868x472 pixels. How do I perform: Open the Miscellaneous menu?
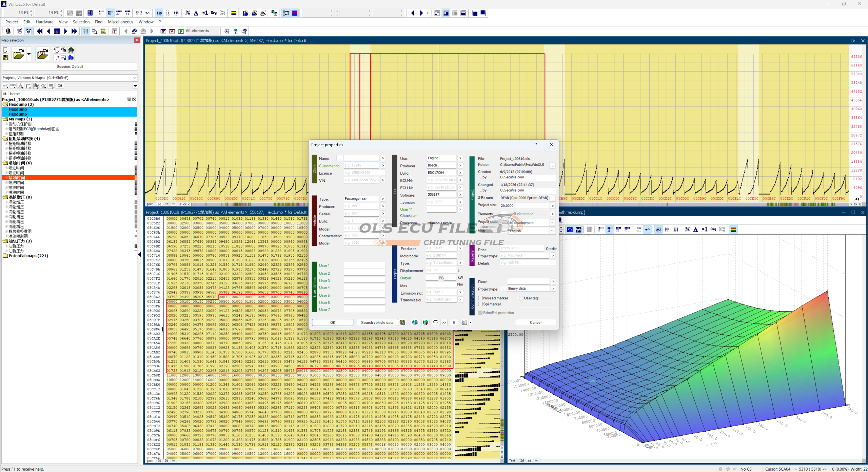(x=120, y=22)
